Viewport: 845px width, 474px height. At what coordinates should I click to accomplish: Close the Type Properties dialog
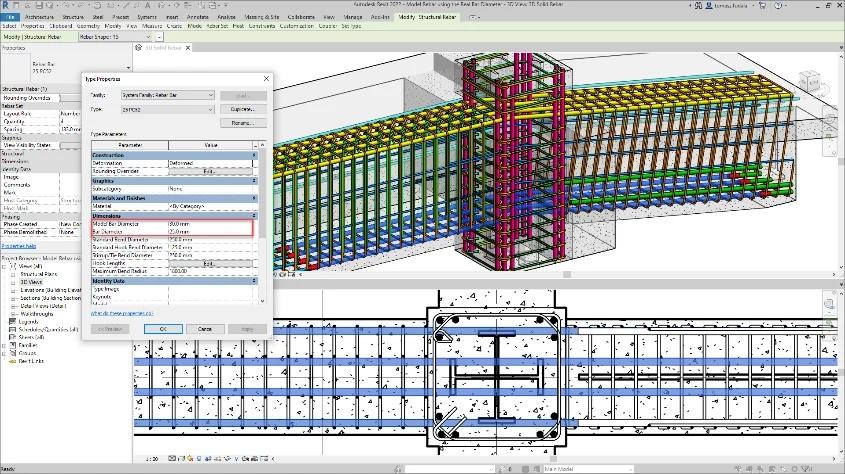pyautogui.click(x=265, y=77)
